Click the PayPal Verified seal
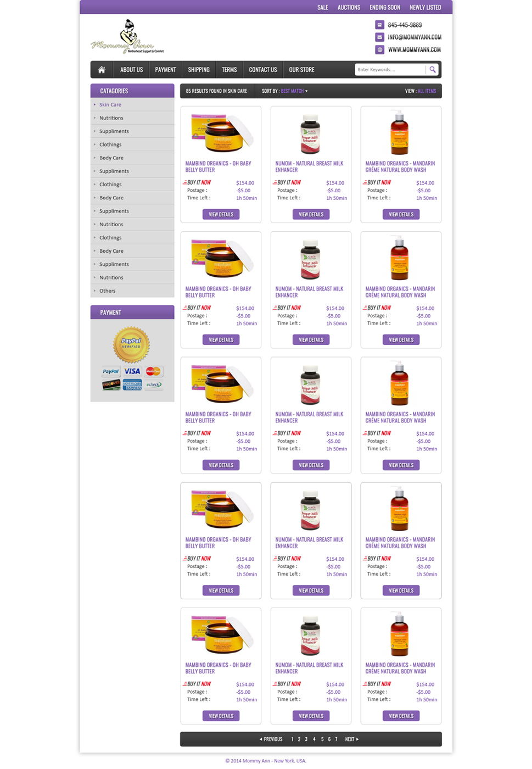The image size is (532, 769). point(131,344)
